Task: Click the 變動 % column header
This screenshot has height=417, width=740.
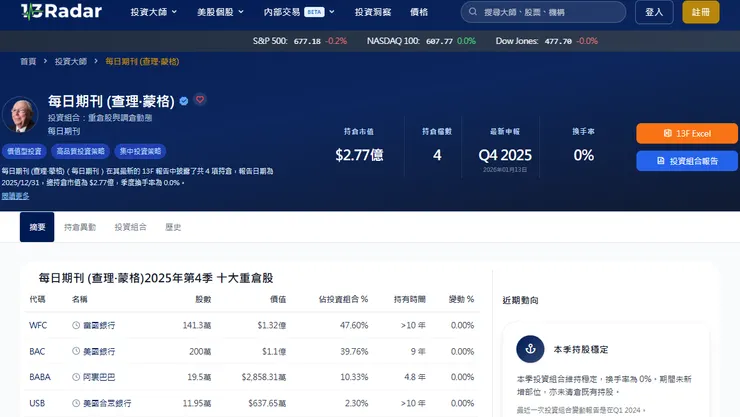Action: [x=461, y=299]
